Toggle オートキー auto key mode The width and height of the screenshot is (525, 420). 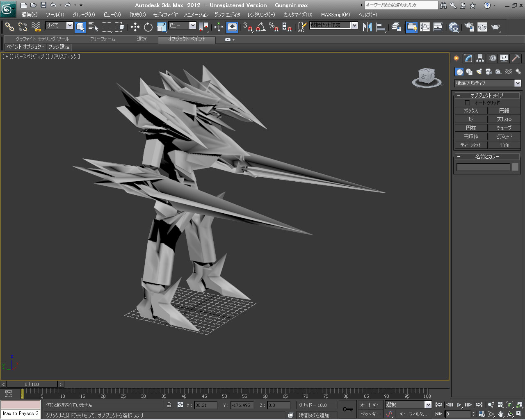[x=370, y=405]
